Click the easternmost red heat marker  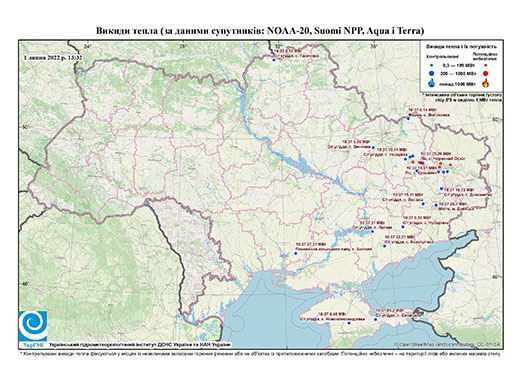point(451,165)
